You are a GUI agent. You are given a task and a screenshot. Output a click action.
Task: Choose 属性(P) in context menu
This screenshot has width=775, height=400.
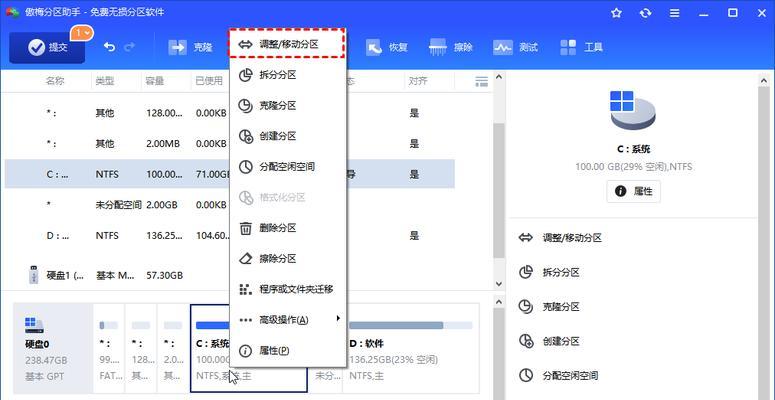(288, 351)
